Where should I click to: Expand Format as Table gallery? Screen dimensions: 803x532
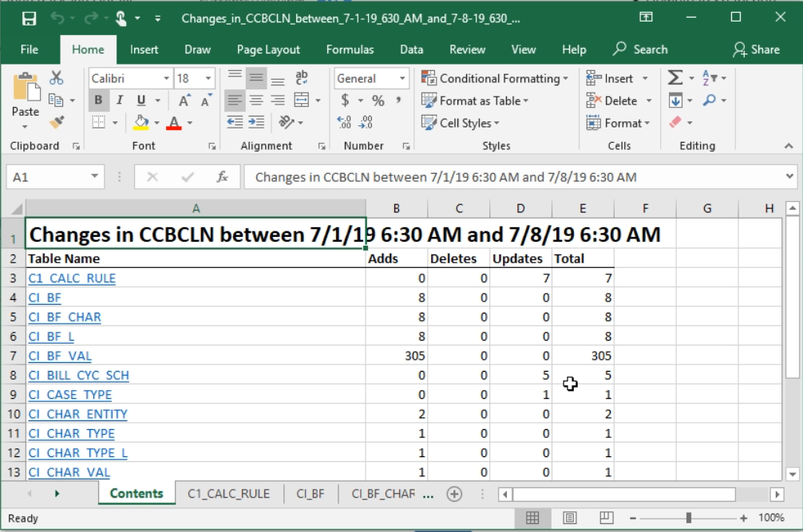475,100
